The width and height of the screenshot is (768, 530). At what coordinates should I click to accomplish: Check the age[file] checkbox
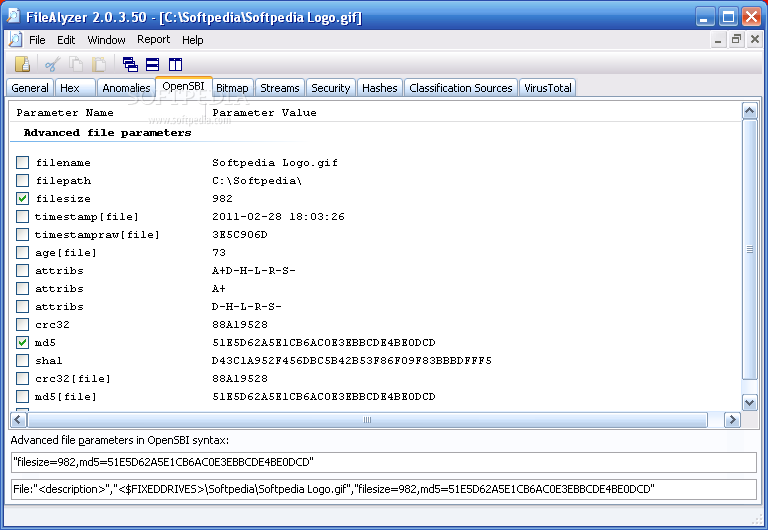click(x=23, y=252)
